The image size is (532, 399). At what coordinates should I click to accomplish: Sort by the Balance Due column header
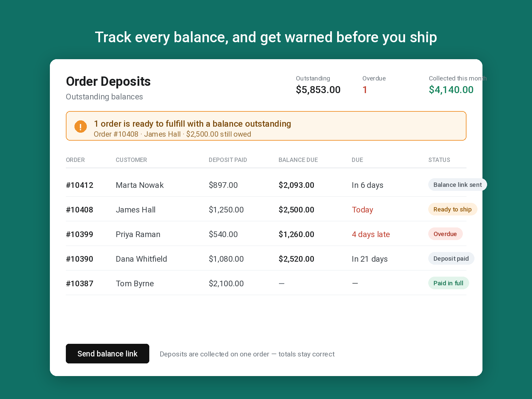[x=298, y=160]
